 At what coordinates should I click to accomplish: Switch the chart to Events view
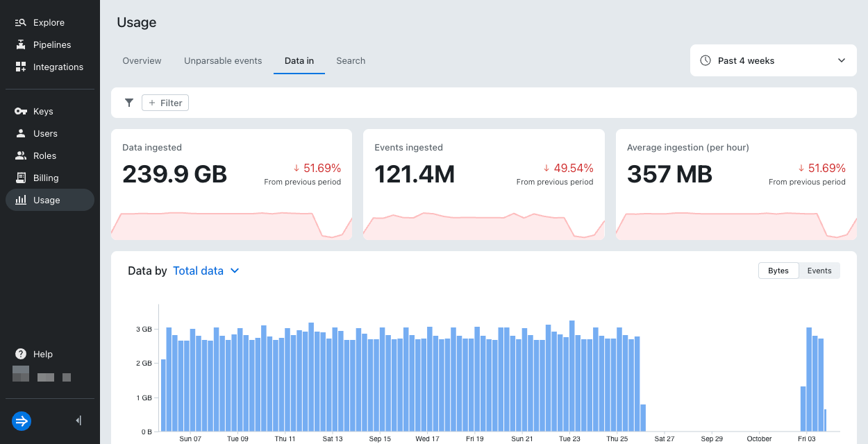pos(819,271)
